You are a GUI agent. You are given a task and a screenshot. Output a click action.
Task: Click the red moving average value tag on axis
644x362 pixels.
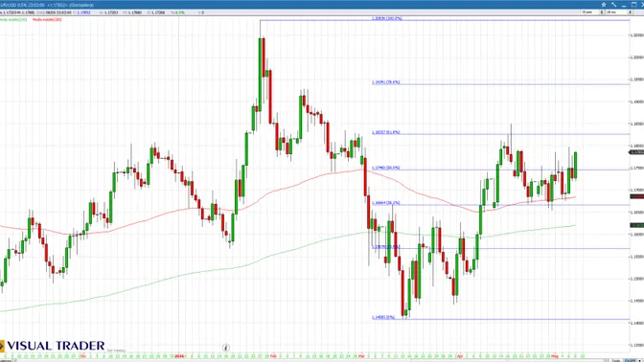(636, 197)
